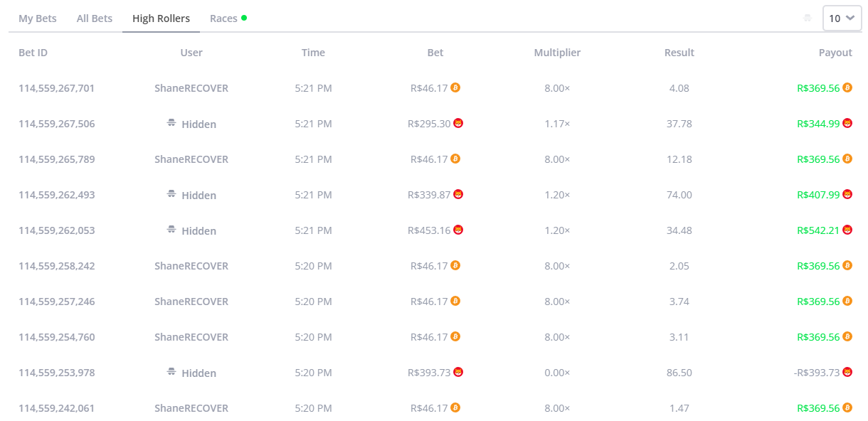868x421 pixels.
Task: Click red coin icon beside R$453.16 bet
Action: [458, 230]
